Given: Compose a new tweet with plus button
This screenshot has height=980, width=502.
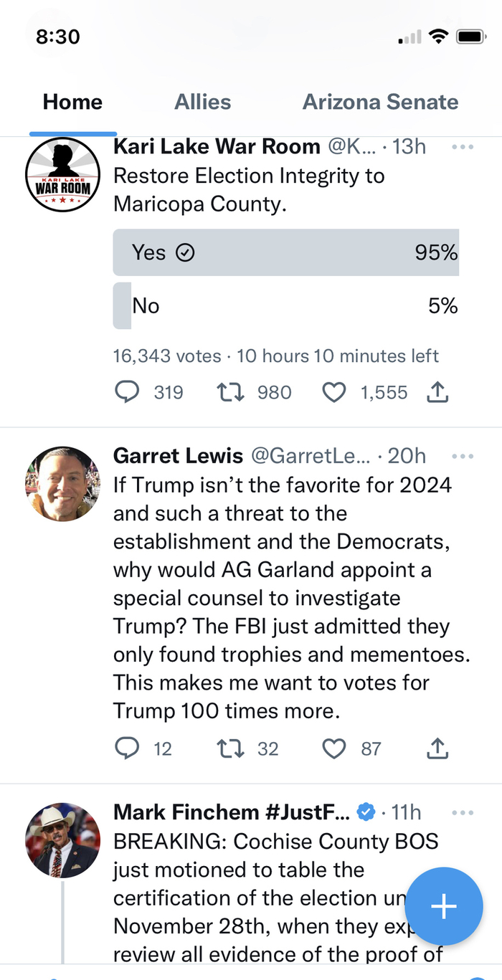Looking at the screenshot, I should point(443,906).
